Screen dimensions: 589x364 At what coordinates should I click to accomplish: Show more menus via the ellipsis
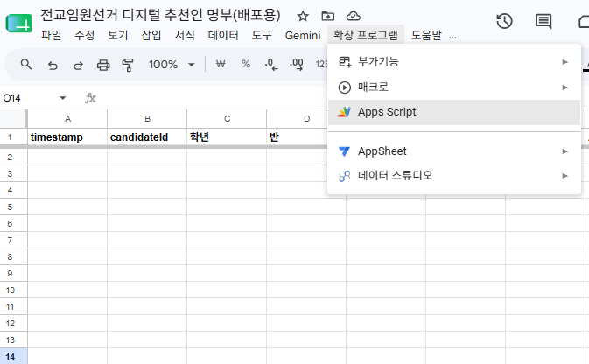(x=452, y=36)
